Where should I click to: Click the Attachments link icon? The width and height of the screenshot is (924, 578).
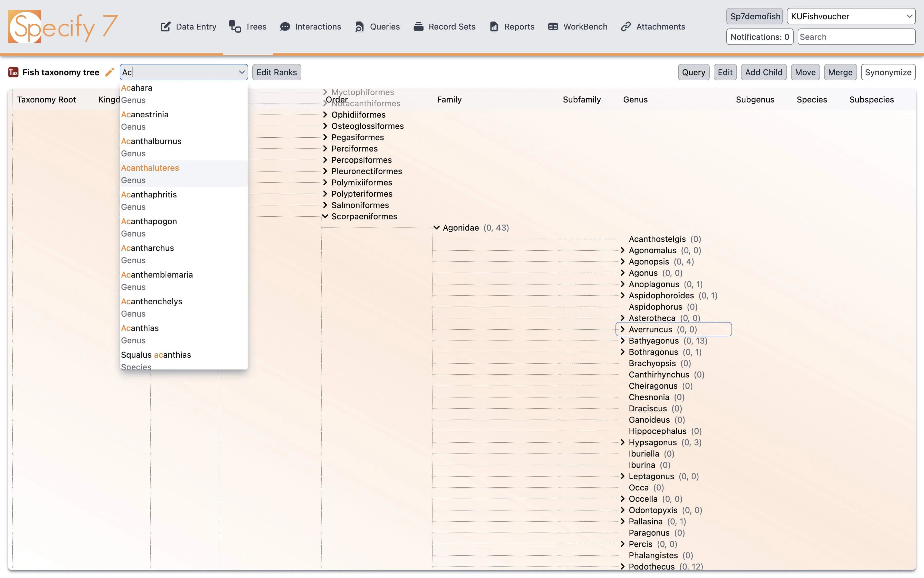pos(625,27)
